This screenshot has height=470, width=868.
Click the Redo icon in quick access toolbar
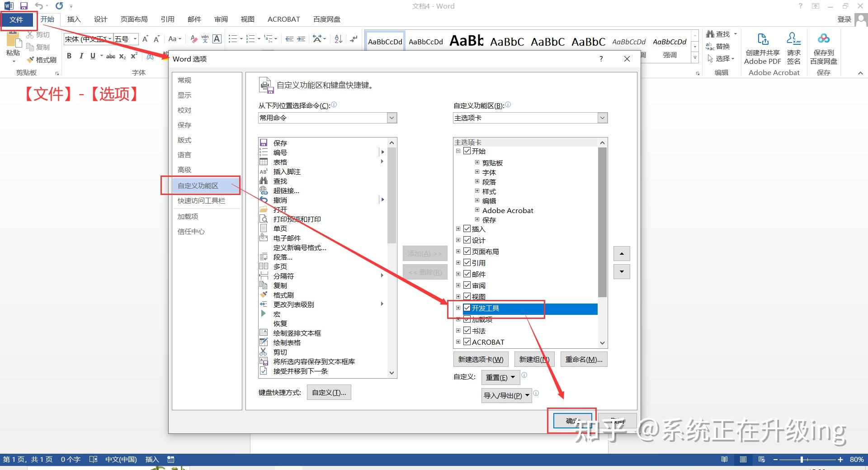59,6
